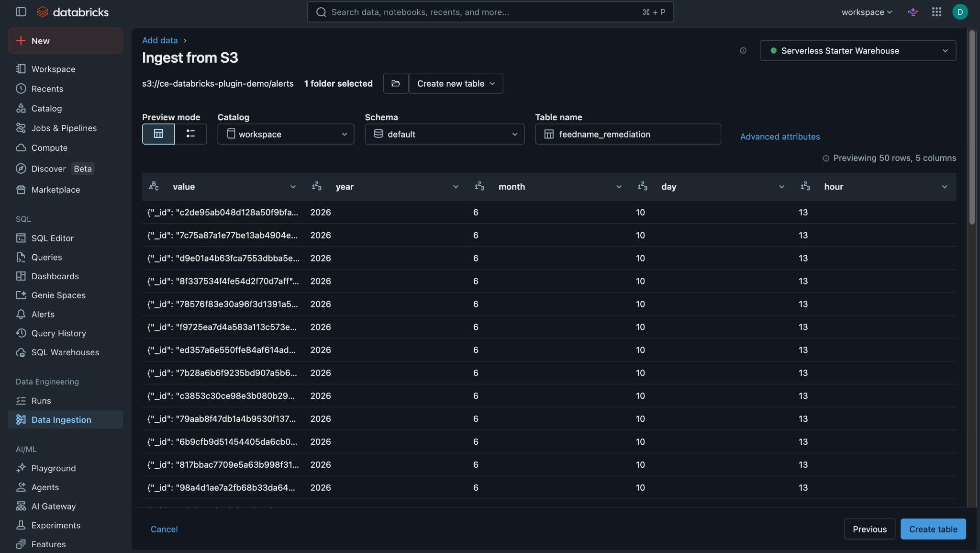The width and height of the screenshot is (980, 553).
Task: Open the Schema default dropdown
Action: click(x=445, y=134)
